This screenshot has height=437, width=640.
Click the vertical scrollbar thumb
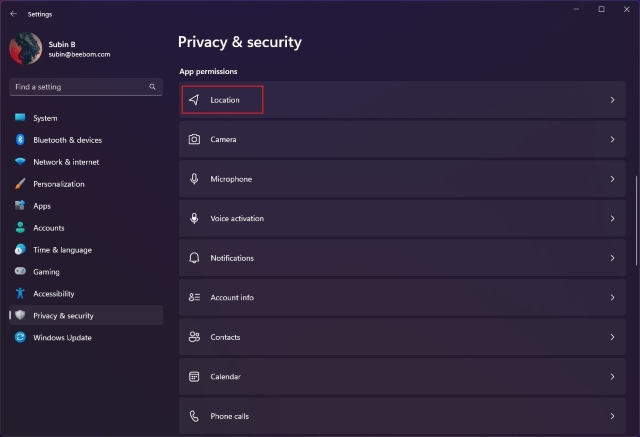[x=636, y=221]
